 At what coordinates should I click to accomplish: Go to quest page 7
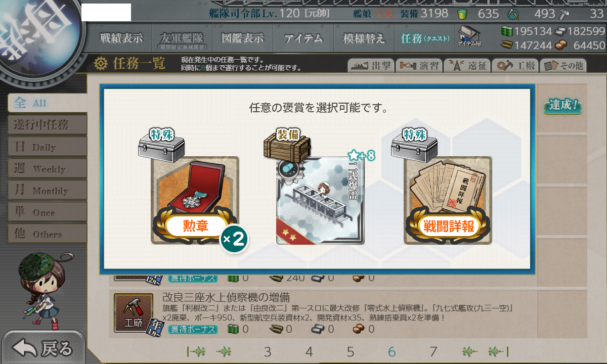click(x=433, y=351)
